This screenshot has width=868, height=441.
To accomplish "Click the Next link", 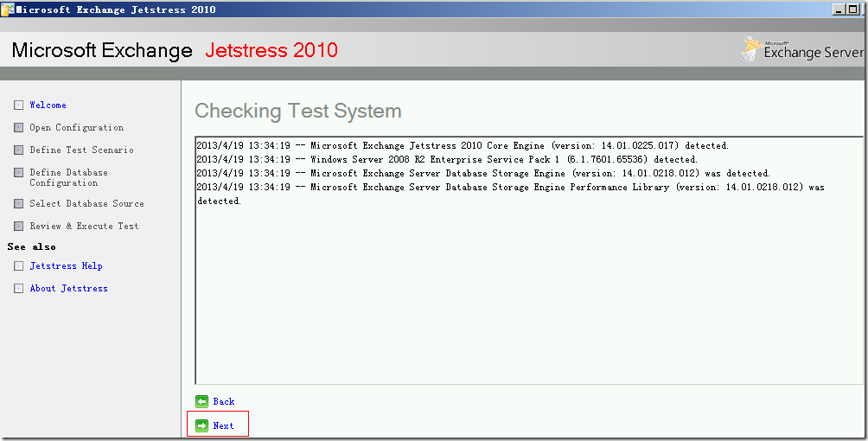I will coord(223,425).
